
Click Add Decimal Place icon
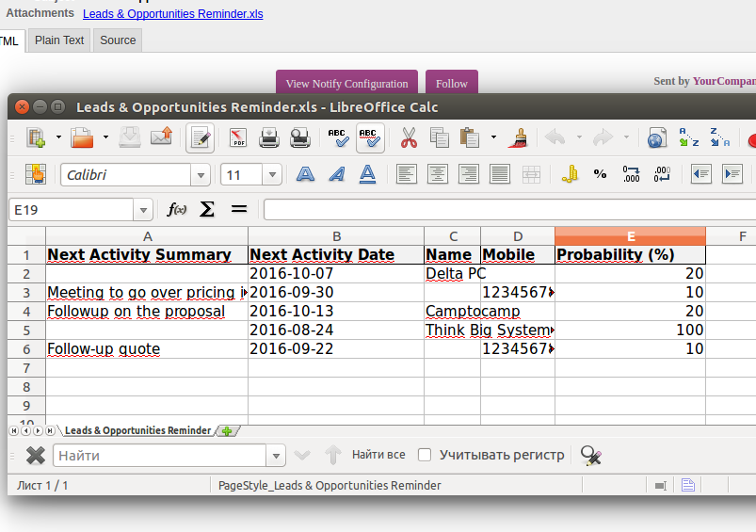[631, 174]
